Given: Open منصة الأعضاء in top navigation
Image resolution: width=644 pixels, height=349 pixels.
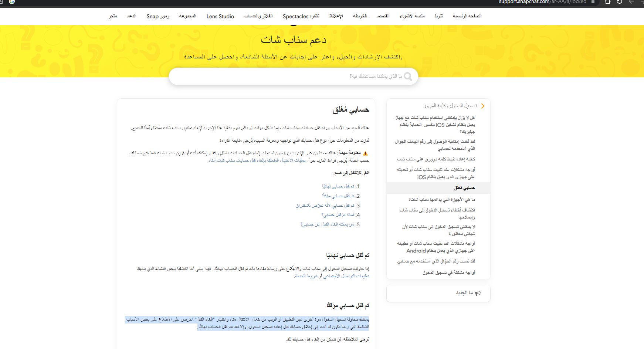Looking at the screenshot, I should (412, 16).
